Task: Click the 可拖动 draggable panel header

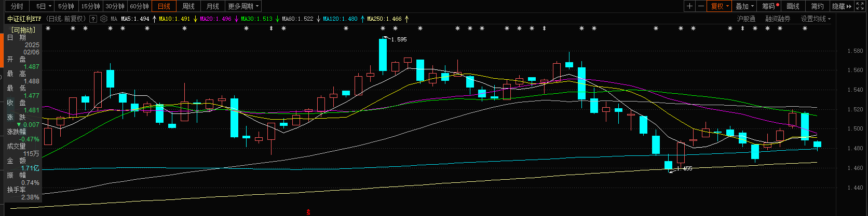Action: tap(24, 30)
